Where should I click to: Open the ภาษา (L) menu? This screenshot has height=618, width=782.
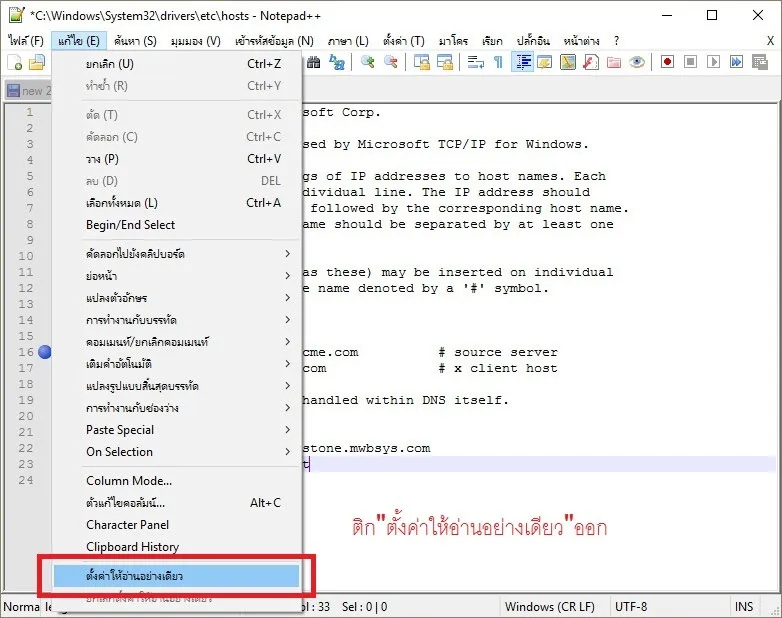click(x=348, y=40)
